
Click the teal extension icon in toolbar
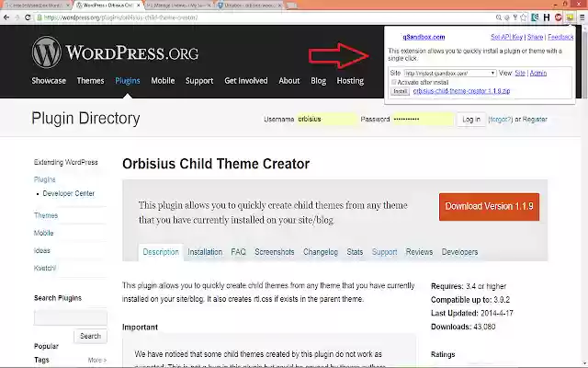[535, 17]
